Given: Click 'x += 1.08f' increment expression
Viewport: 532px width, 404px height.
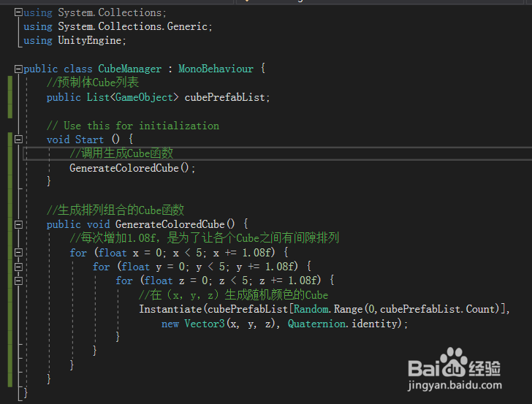Looking at the screenshot, I should pyautogui.click(x=243, y=253).
